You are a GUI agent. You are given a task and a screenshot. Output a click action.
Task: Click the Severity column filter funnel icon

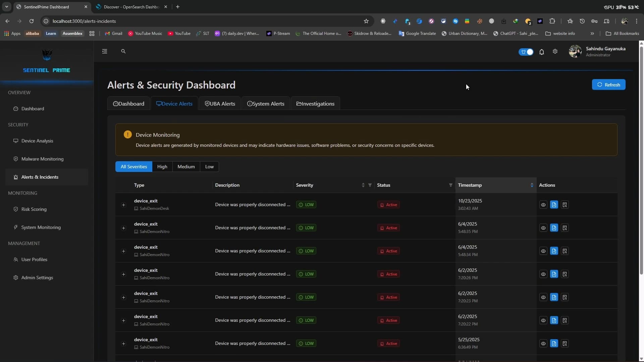click(x=370, y=185)
